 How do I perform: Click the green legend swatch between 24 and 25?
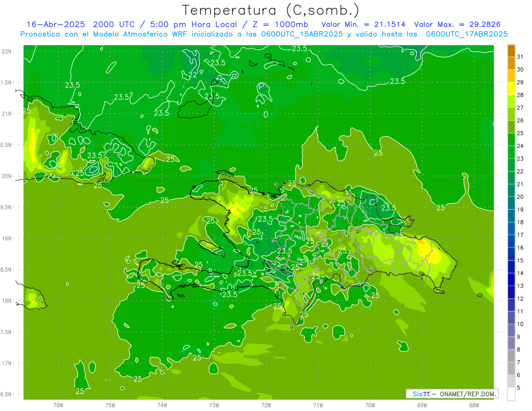coord(511,140)
